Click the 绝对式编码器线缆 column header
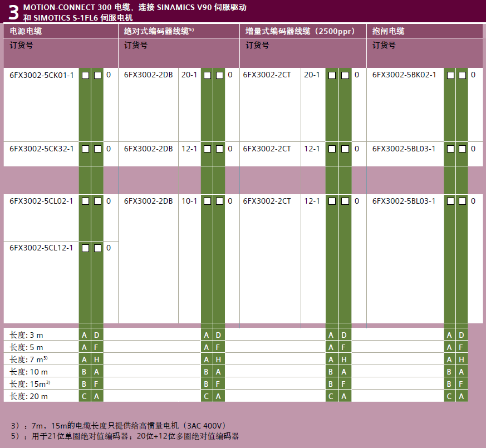The height and width of the screenshot is (448, 486). 159,31
